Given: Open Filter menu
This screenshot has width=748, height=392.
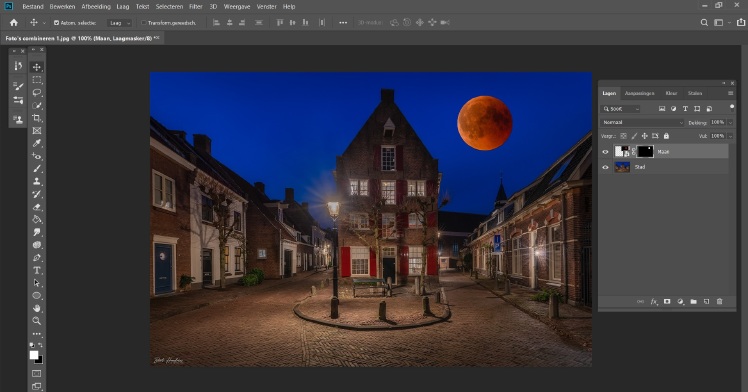Looking at the screenshot, I should pyautogui.click(x=196, y=7).
